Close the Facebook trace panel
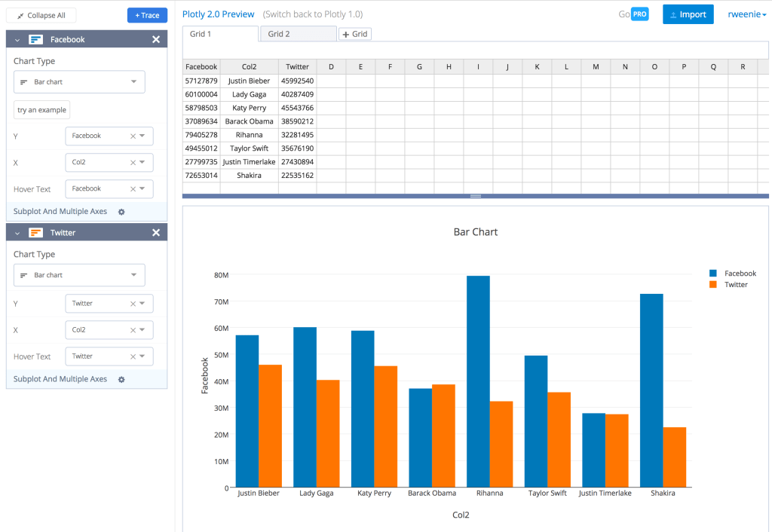The height and width of the screenshot is (532, 772). [x=156, y=40]
